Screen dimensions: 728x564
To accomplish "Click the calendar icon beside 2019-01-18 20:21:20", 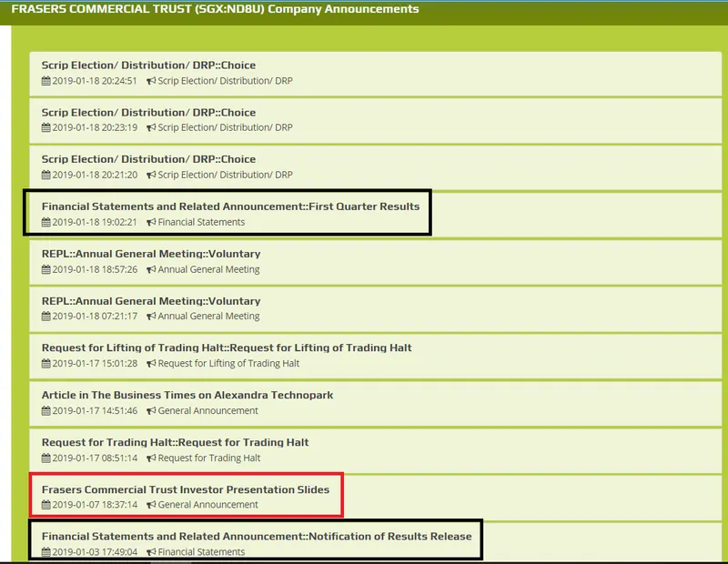I will coord(46,175).
